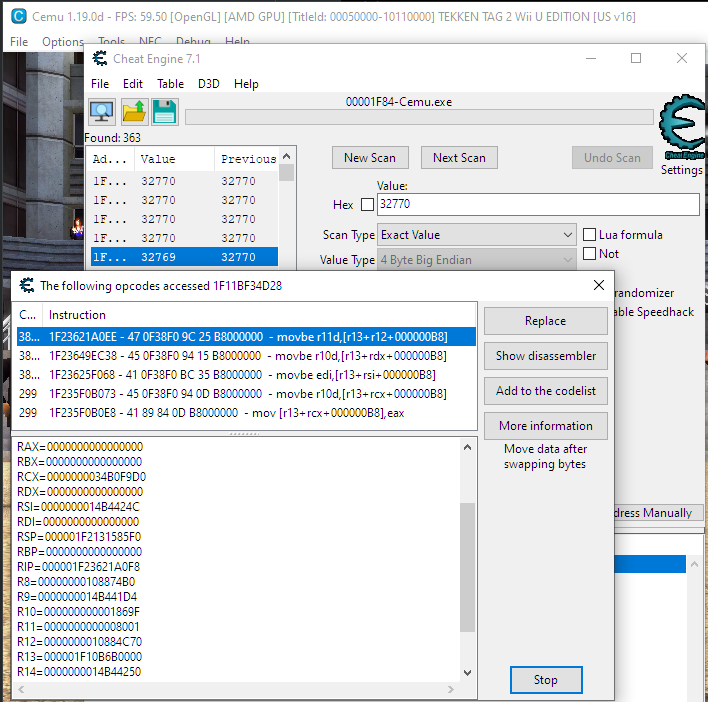Enable the Lua formula checkbox
708x702 pixels.
[x=589, y=235]
